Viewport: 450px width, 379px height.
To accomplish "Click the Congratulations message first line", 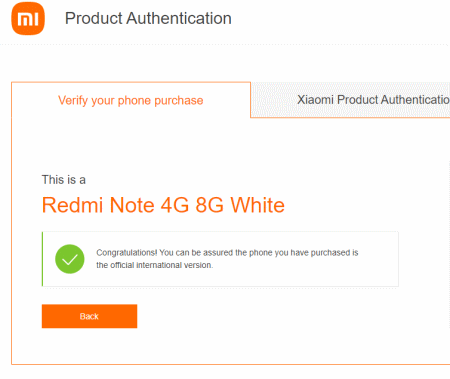I will click(227, 253).
